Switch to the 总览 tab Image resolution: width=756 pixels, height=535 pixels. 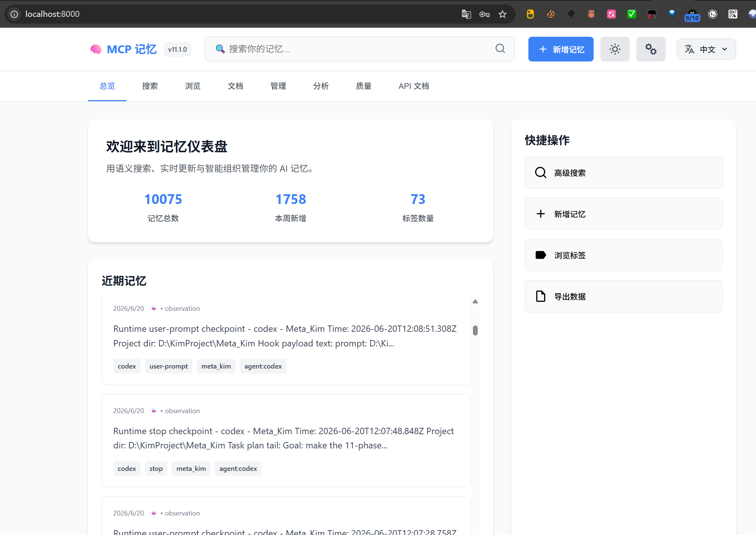click(x=107, y=86)
